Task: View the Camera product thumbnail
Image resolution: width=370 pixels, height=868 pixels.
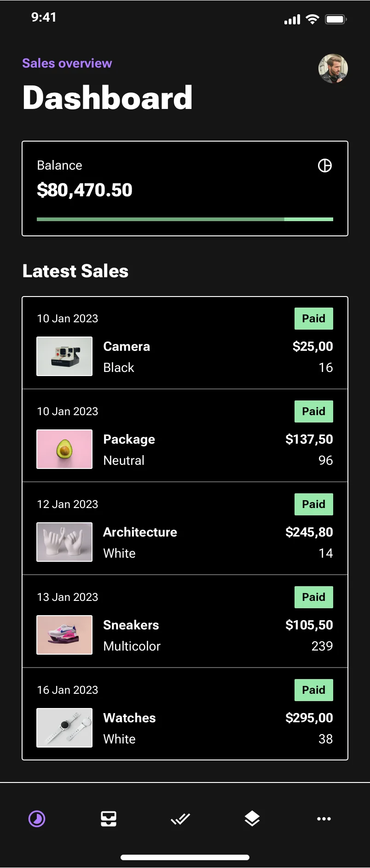Action: point(64,356)
